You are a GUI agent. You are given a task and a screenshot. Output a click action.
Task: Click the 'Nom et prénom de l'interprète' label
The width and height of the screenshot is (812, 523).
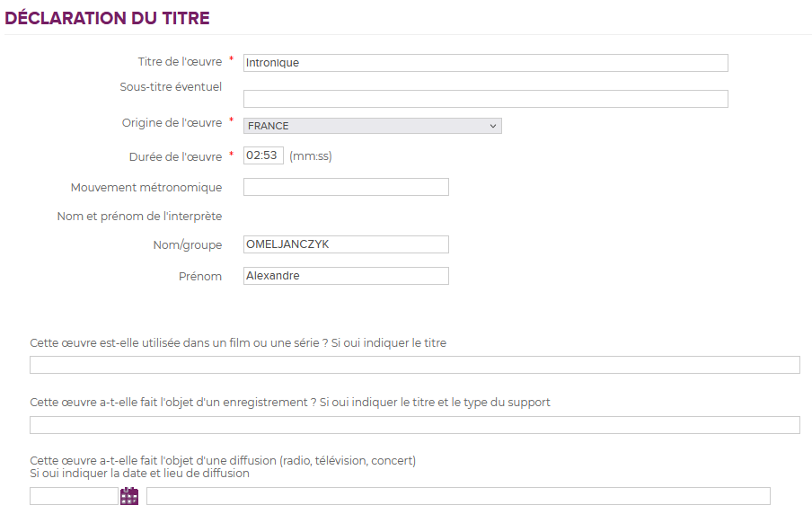(x=139, y=217)
